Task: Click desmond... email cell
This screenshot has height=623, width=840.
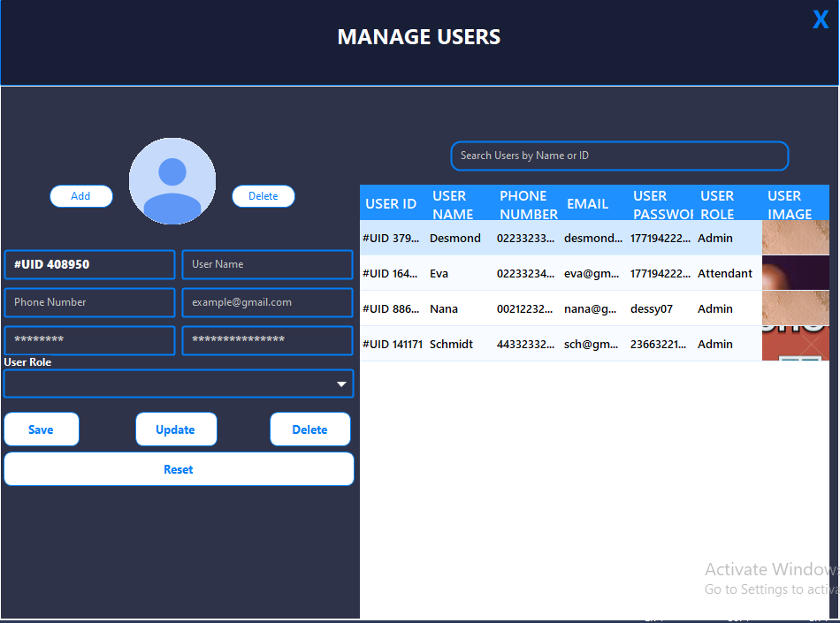Action: click(593, 239)
